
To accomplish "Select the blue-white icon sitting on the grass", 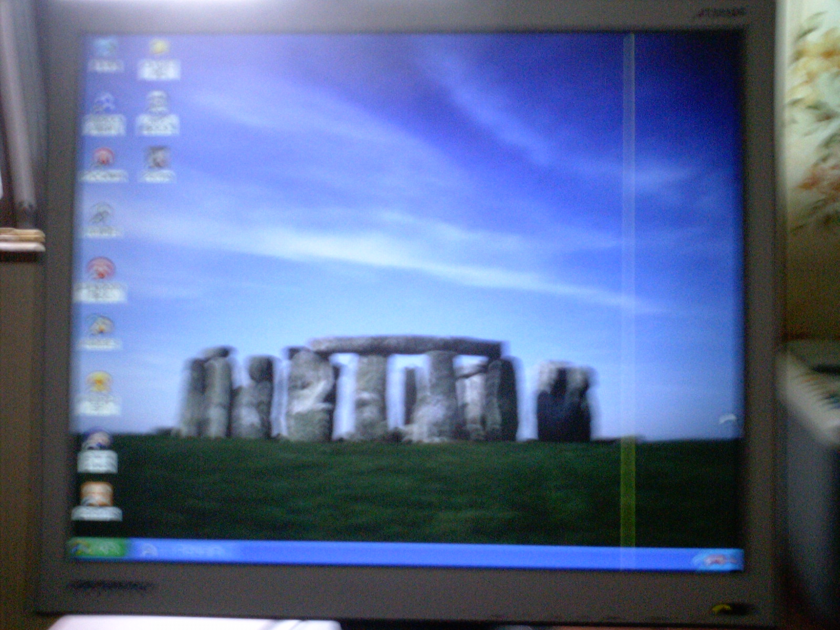I will [x=97, y=451].
